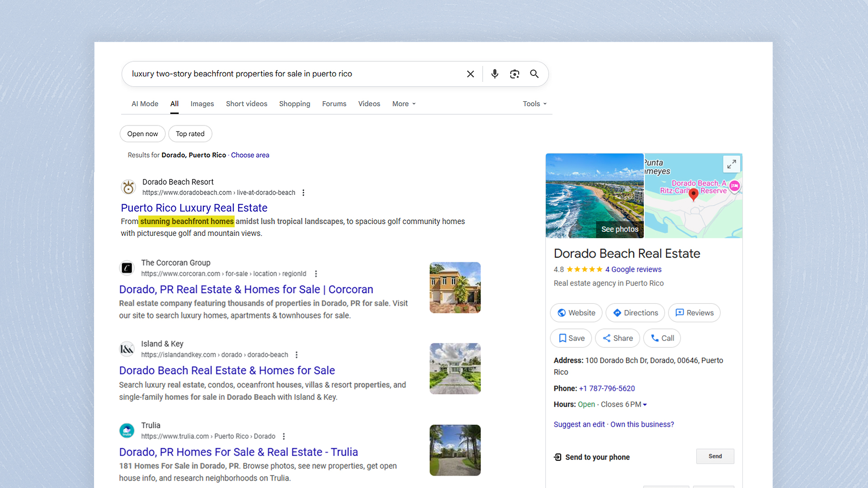Open the Tools dropdown
The width and height of the screenshot is (868, 488).
coord(534,103)
